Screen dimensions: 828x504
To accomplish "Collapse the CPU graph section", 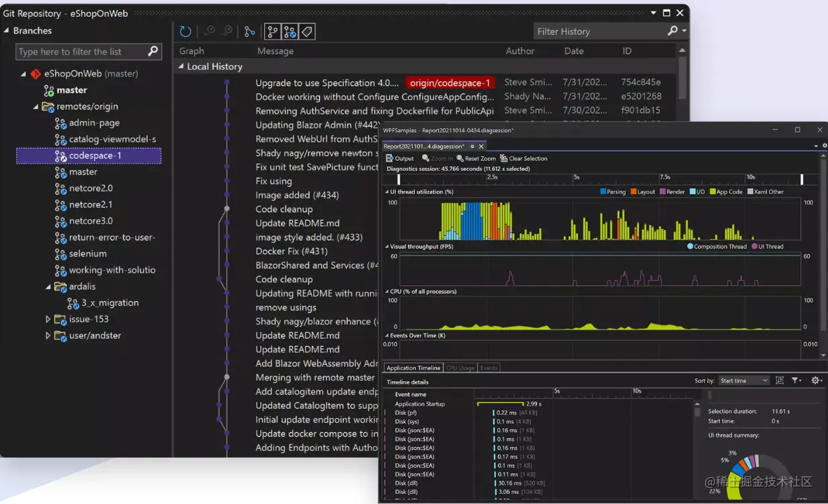I will click(387, 292).
